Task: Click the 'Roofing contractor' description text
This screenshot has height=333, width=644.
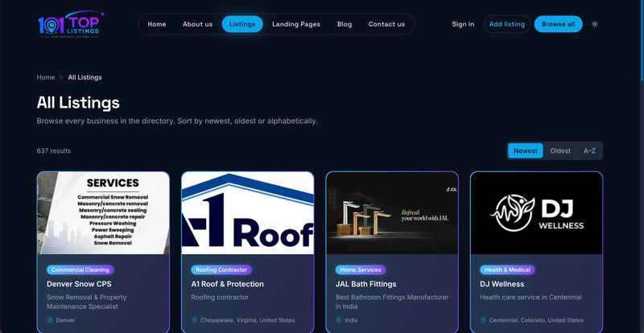Action: (x=220, y=297)
